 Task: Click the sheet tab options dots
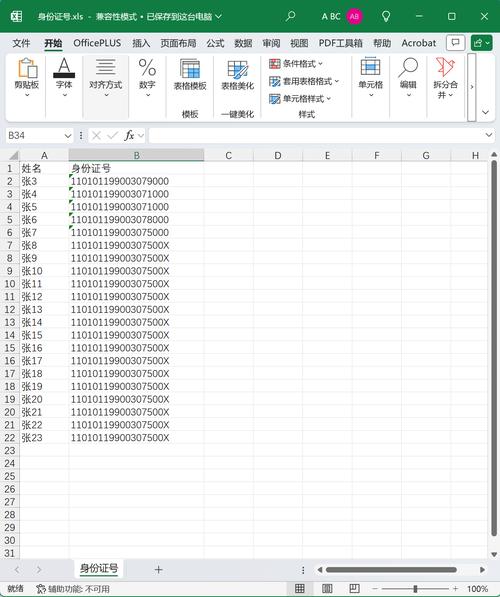[x=303, y=570]
